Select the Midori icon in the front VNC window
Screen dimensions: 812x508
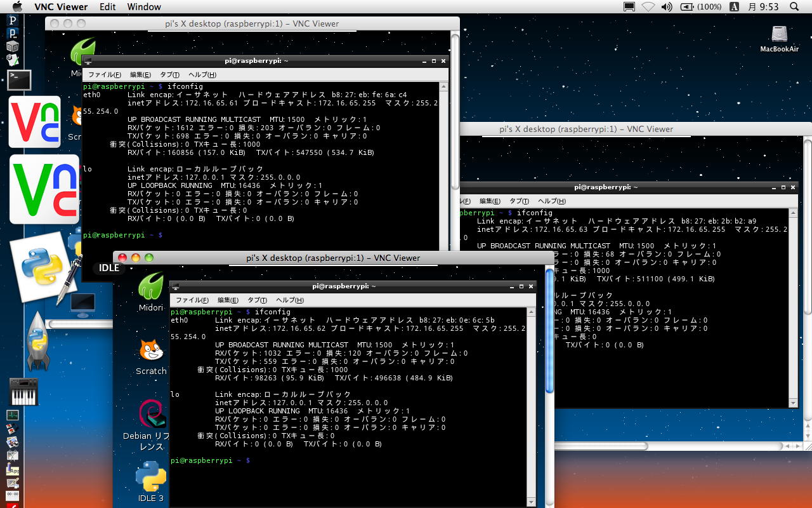tap(151, 292)
